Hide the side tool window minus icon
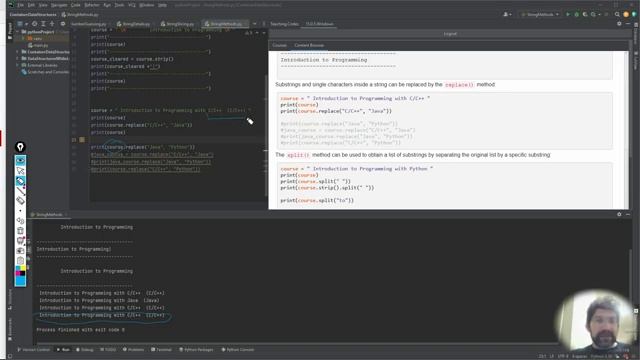This screenshot has height=360, width=640. point(628,24)
